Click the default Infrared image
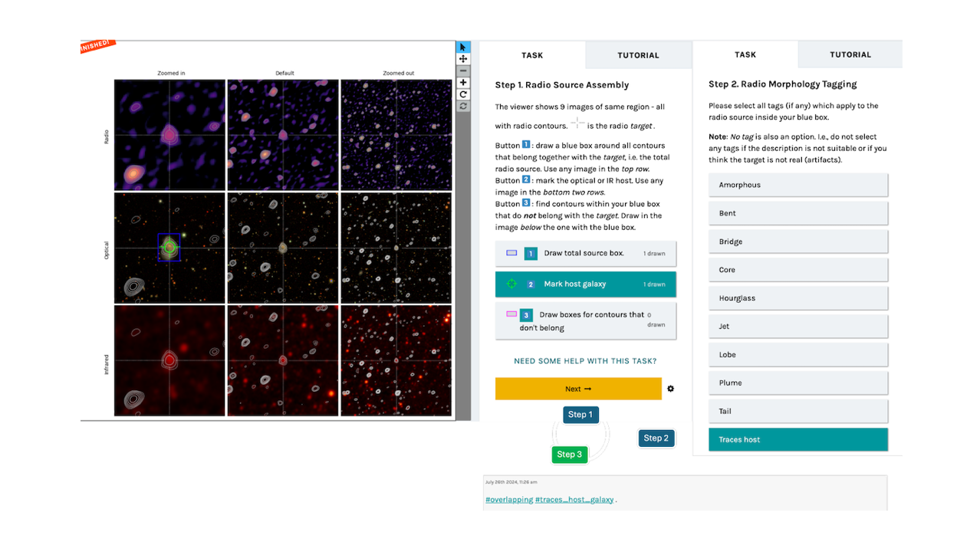Image resolution: width=980 pixels, height=552 pixels. (x=283, y=360)
